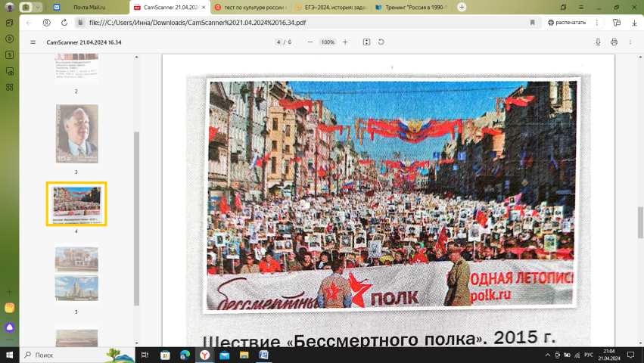This screenshot has height=363, width=644.
Task: Zoom in the PDF with plus button
Action: pyautogui.click(x=345, y=42)
